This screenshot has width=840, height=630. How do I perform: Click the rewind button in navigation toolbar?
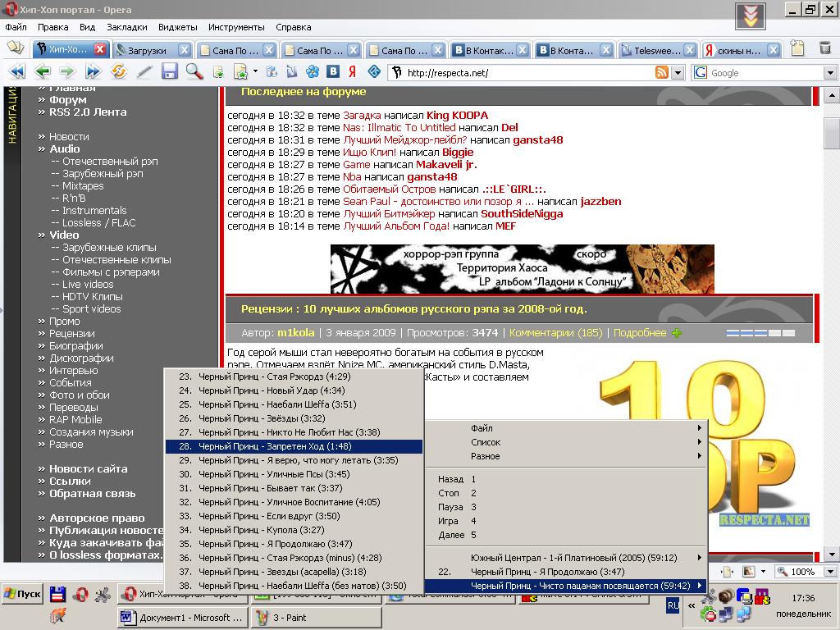(16, 71)
